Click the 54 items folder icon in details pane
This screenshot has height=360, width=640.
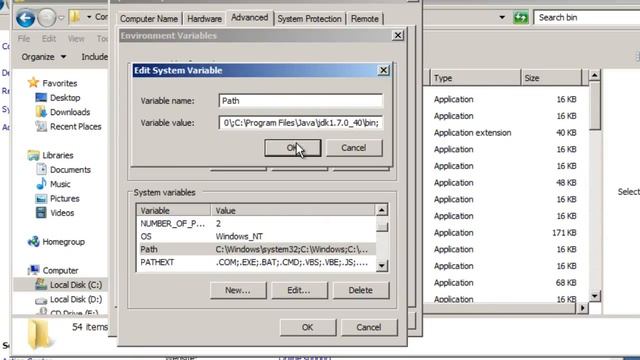point(39,334)
